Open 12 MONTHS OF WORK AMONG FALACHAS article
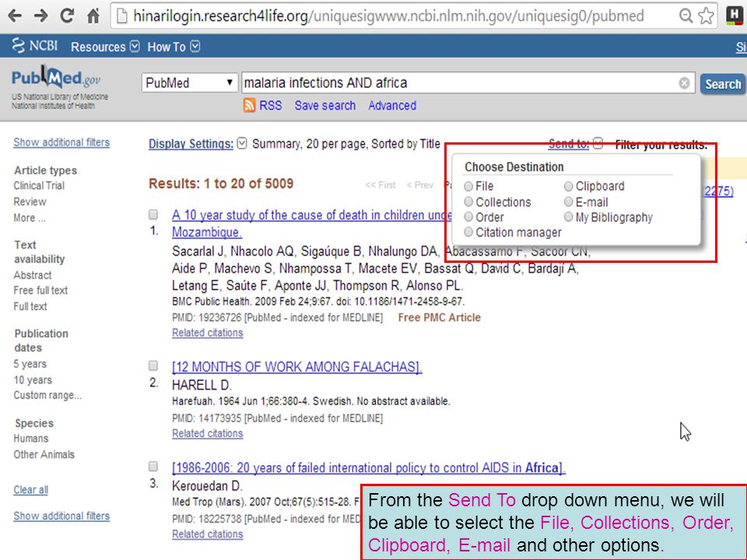 296,367
